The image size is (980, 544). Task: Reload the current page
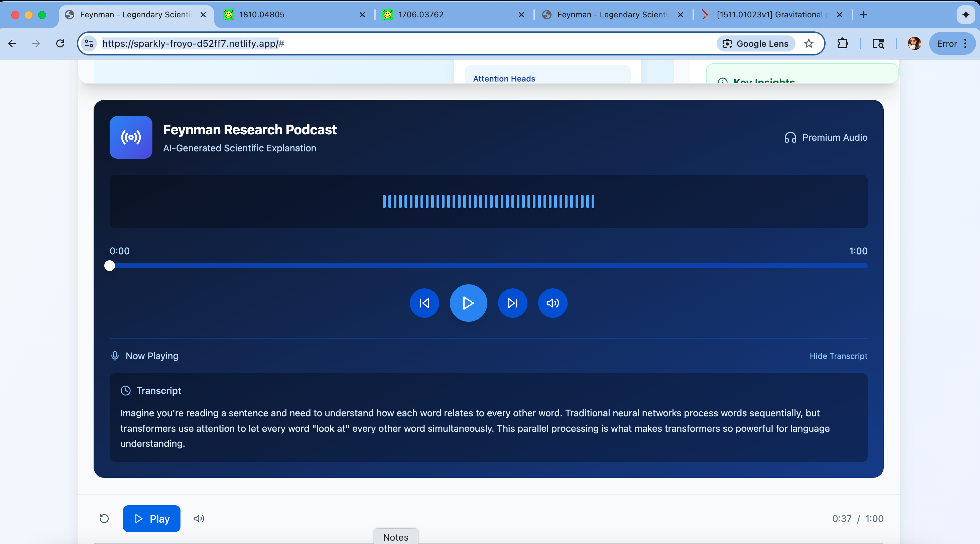click(x=60, y=44)
